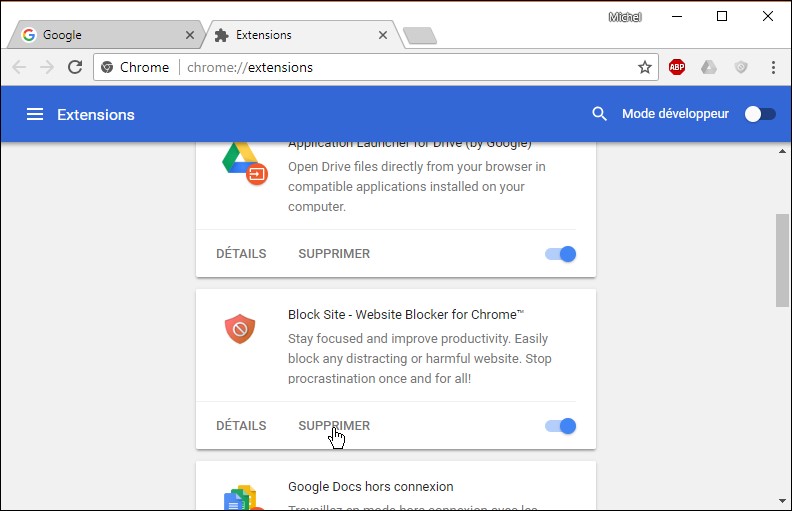The width and height of the screenshot is (792, 511).
Task: Click the Google Drive extension toolbar icon
Action: (708, 67)
